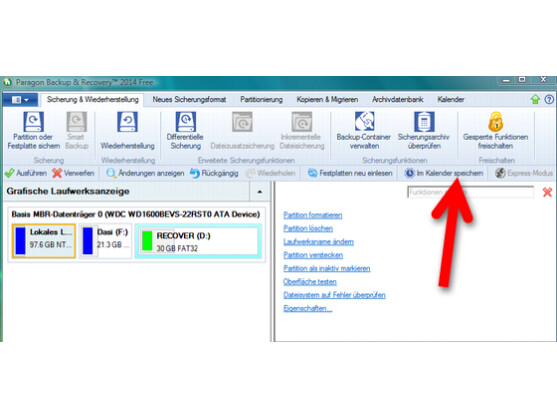
Task: Click Oberfläche testen link
Action: (310, 282)
